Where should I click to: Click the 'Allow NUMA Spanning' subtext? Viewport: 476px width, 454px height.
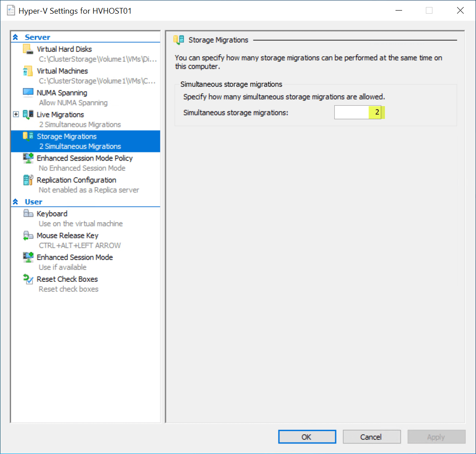coord(73,103)
